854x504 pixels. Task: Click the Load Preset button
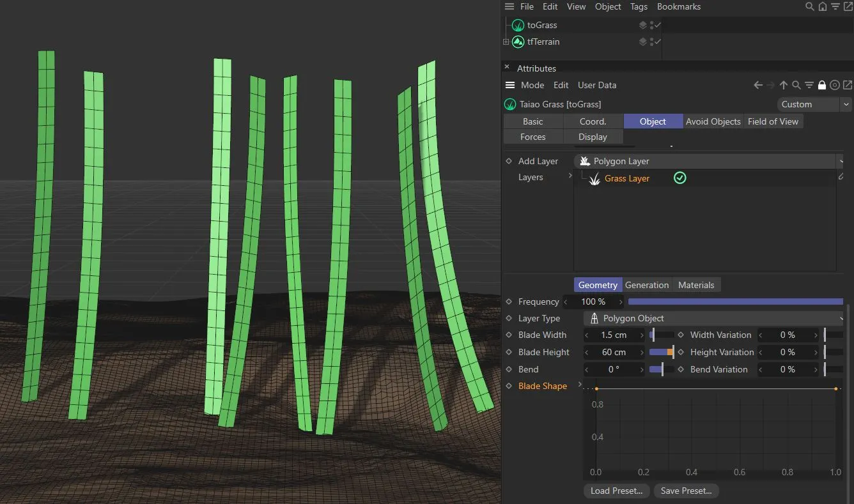click(616, 491)
